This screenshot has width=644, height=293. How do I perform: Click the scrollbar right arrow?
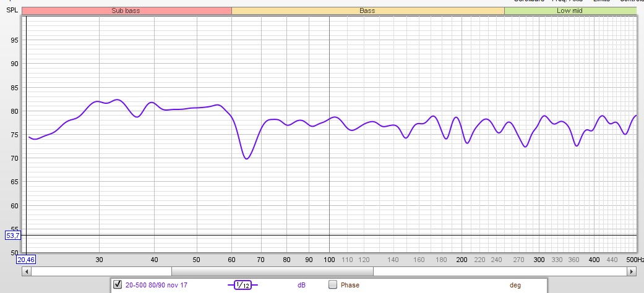tap(631, 271)
